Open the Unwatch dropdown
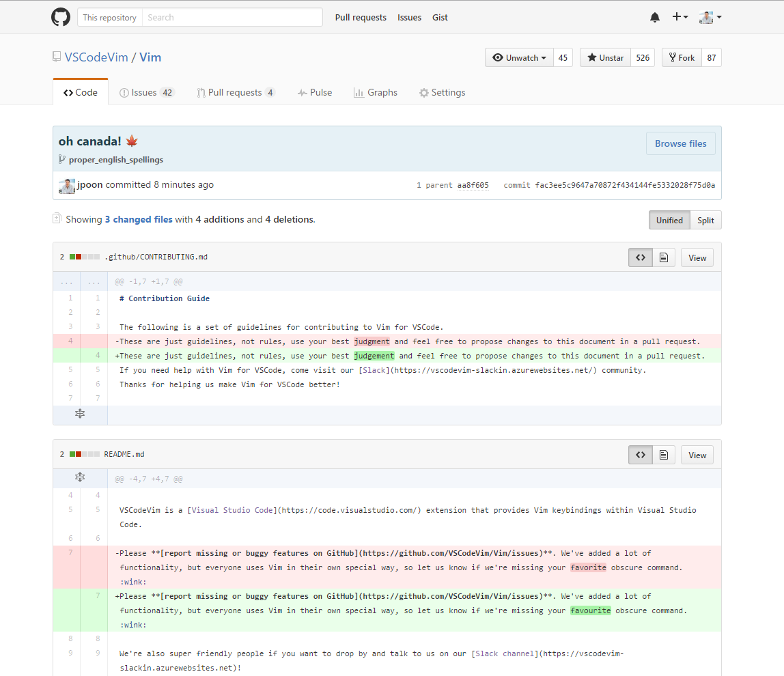Viewport: 784px width, 676px height. coord(519,58)
